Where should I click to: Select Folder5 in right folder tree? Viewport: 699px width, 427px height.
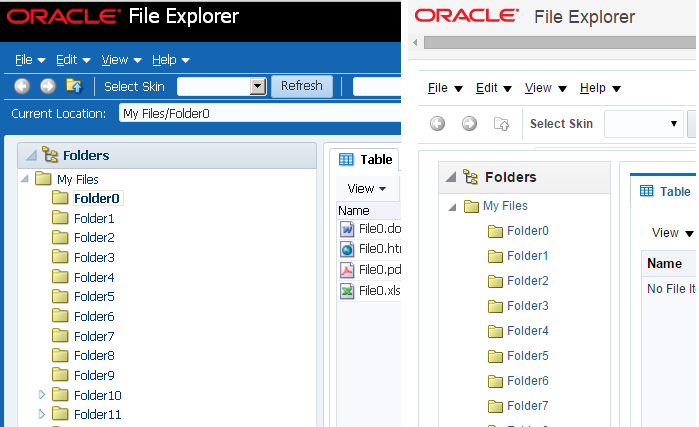528,356
